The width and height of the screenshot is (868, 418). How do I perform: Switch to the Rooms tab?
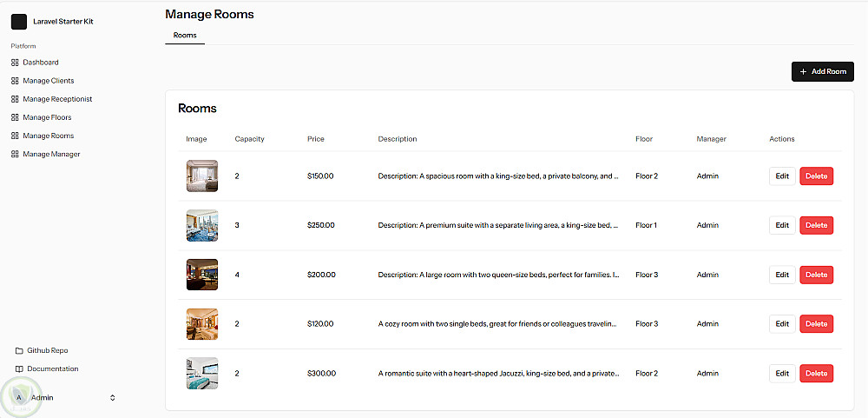185,36
